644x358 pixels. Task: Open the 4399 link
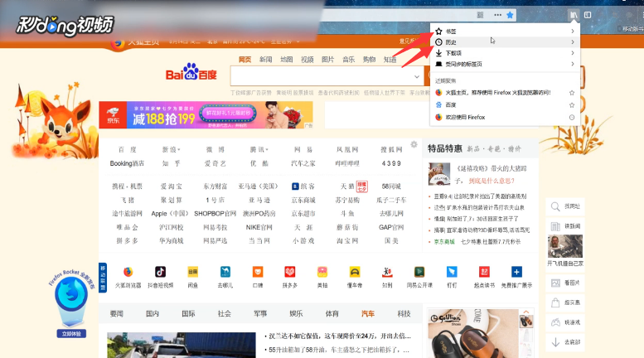point(391,163)
